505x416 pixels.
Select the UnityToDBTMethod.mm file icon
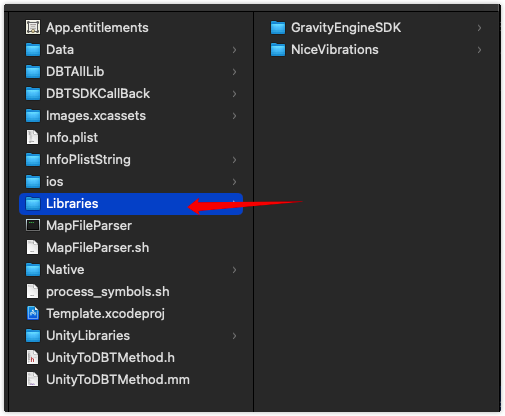[x=32, y=379]
